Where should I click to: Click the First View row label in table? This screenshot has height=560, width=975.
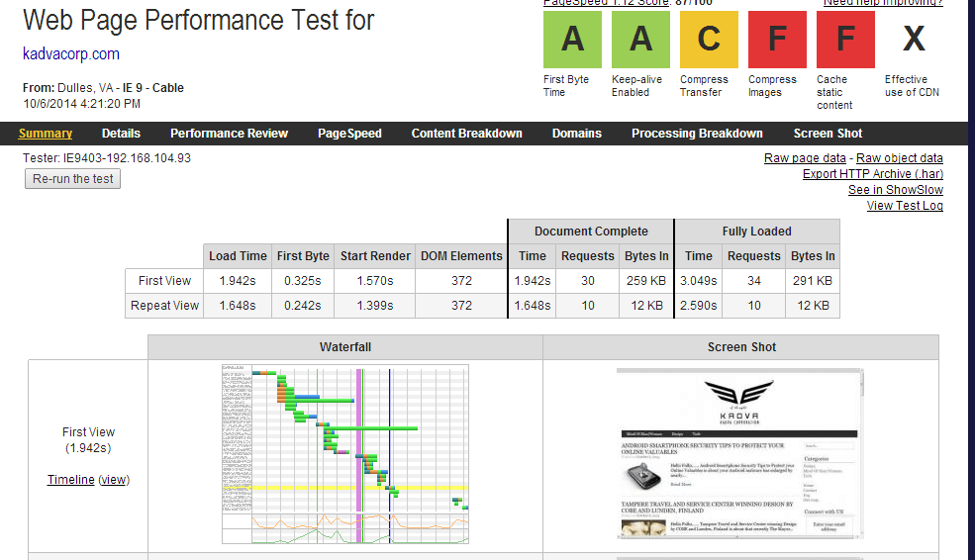pyautogui.click(x=164, y=281)
